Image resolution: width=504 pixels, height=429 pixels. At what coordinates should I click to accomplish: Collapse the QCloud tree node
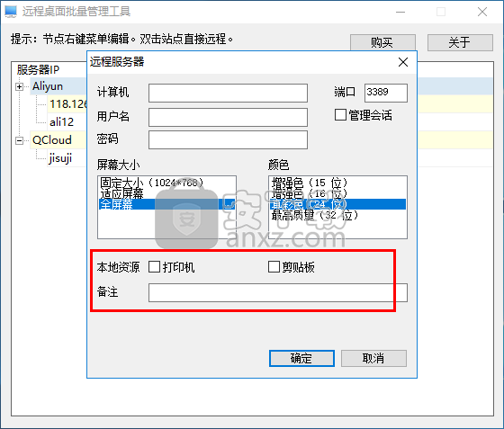coord(19,140)
